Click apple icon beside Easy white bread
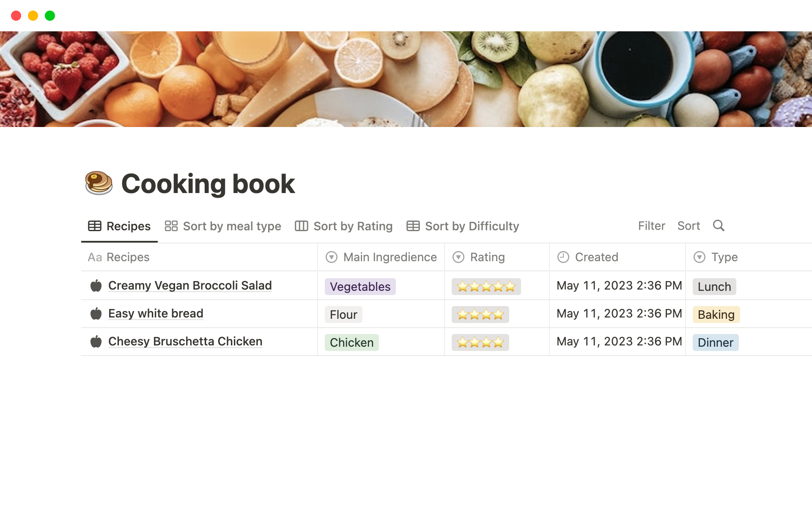 [96, 314]
